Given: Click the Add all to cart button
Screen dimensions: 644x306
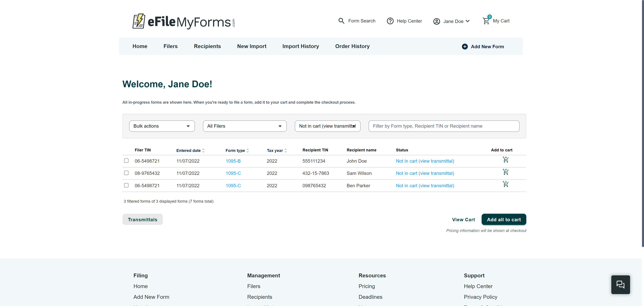Looking at the screenshot, I should pyautogui.click(x=504, y=219).
